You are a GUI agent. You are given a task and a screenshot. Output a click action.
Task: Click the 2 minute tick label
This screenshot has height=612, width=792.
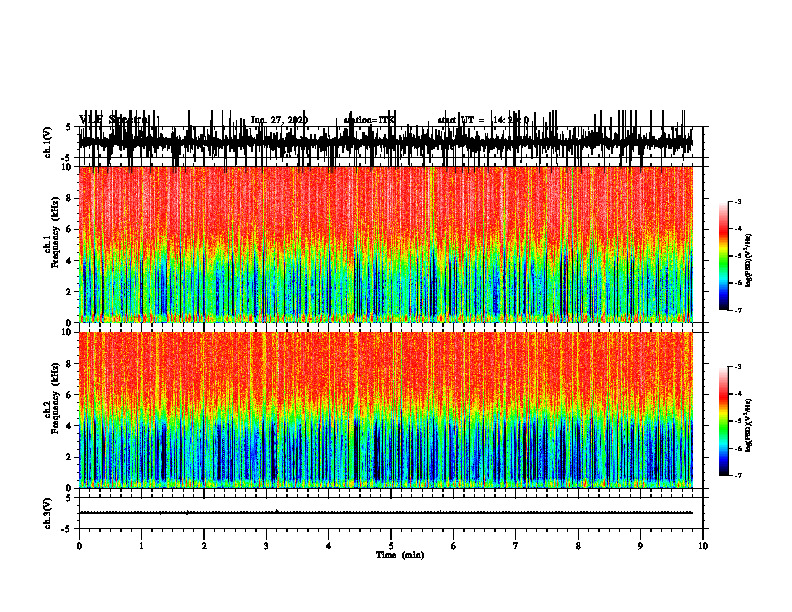(x=204, y=546)
